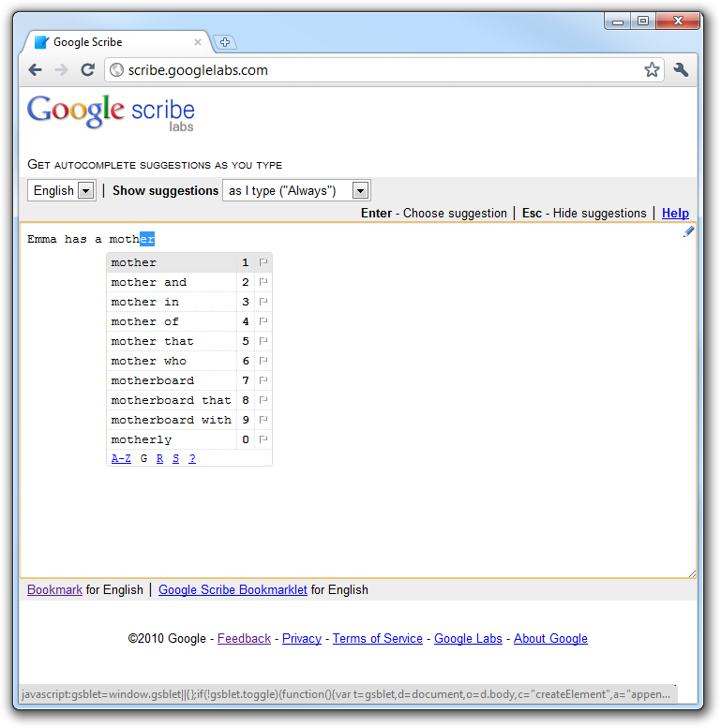The image size is (721, 728).
Task: Click the Google Scribe labs logo
Action: [111, 112]
